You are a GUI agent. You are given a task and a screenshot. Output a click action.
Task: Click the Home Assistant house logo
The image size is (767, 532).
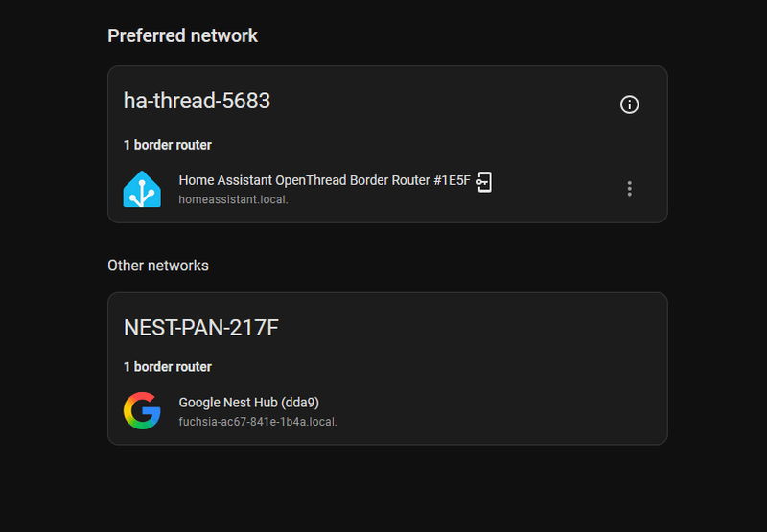pos(142,189)
